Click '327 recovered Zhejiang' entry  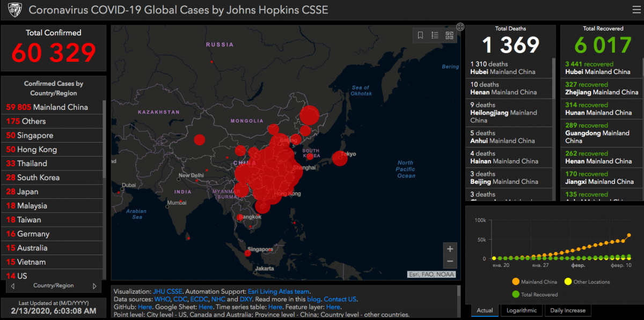(602, 88)
